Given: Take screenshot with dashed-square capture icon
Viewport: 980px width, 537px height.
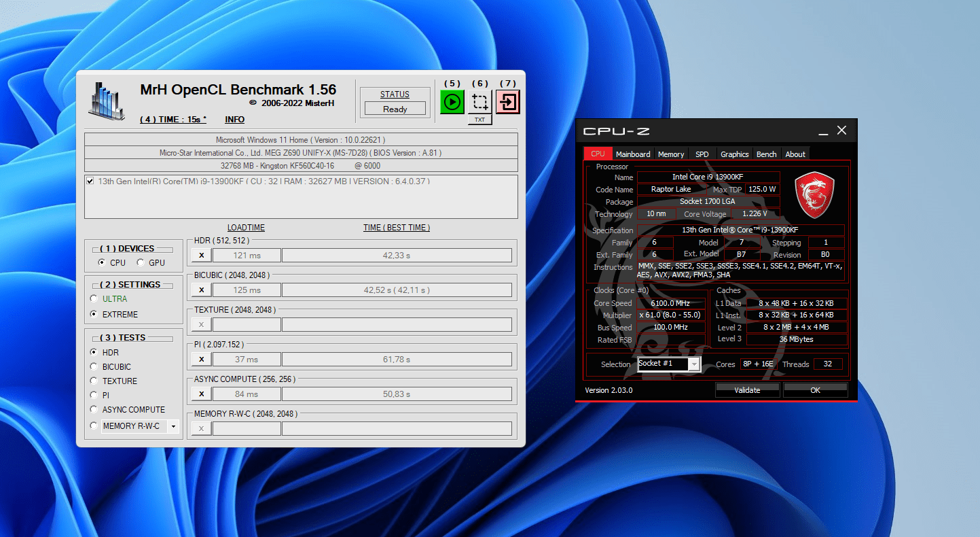Looking at the screenshot, I should [x=479, y=102].
